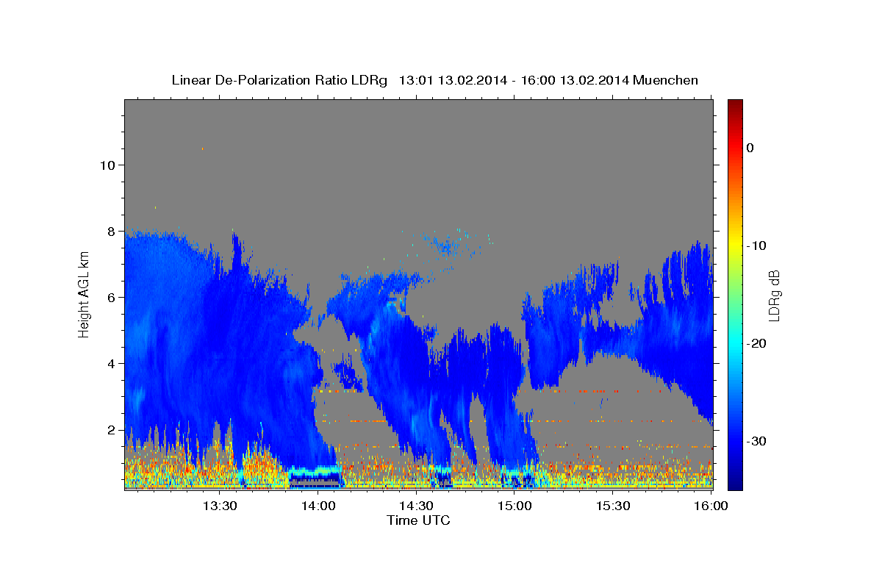The image size is (882, 588).
Task: Click the colorbar label 'LDRg dB'
Action: tap(774, 295)
